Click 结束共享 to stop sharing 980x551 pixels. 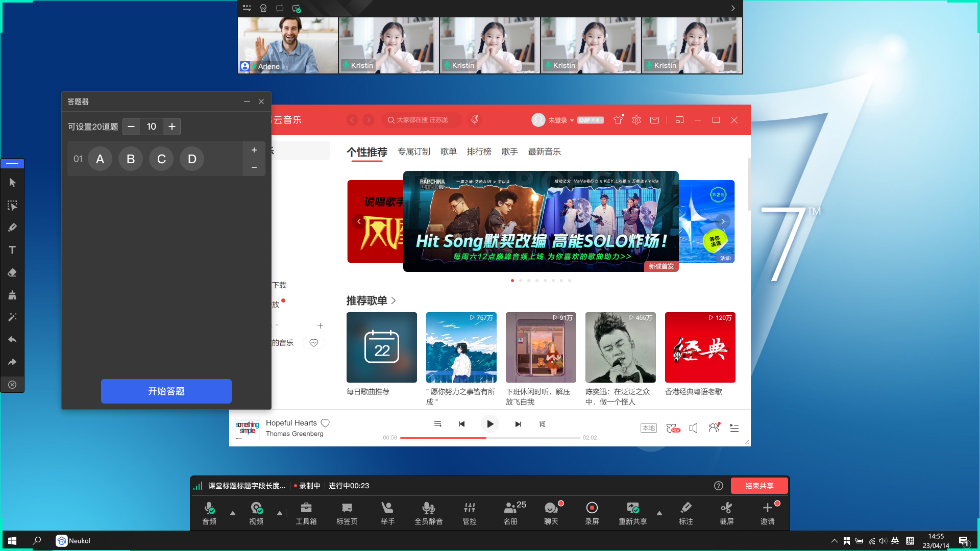tap(759, 486)
